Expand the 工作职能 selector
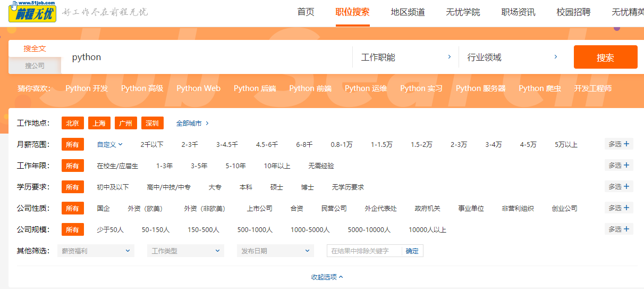 click(x=406, y=57)
